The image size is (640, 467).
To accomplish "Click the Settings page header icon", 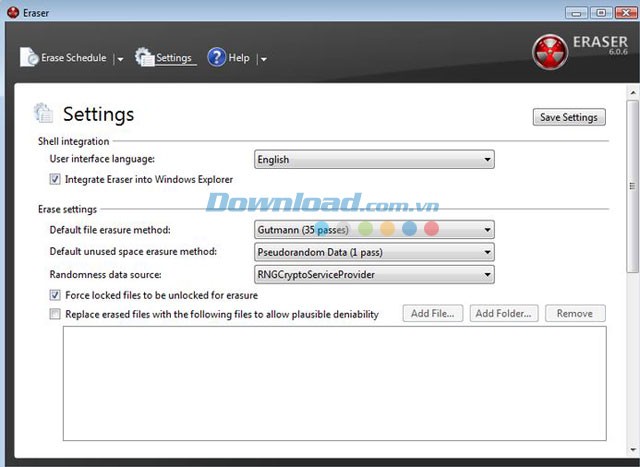I will pyautogui.click(x=43, y=113).
